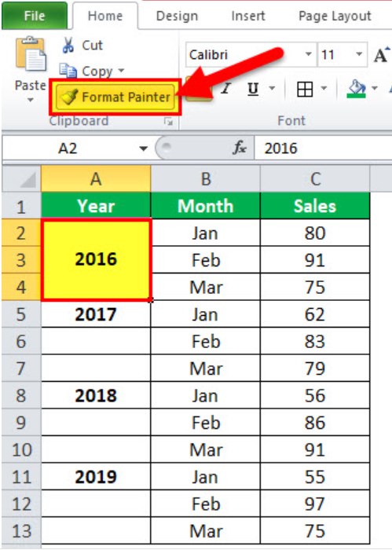Open the font size dropdown
The height and width of the screenshot is (550, 392).
click(359, 54)
